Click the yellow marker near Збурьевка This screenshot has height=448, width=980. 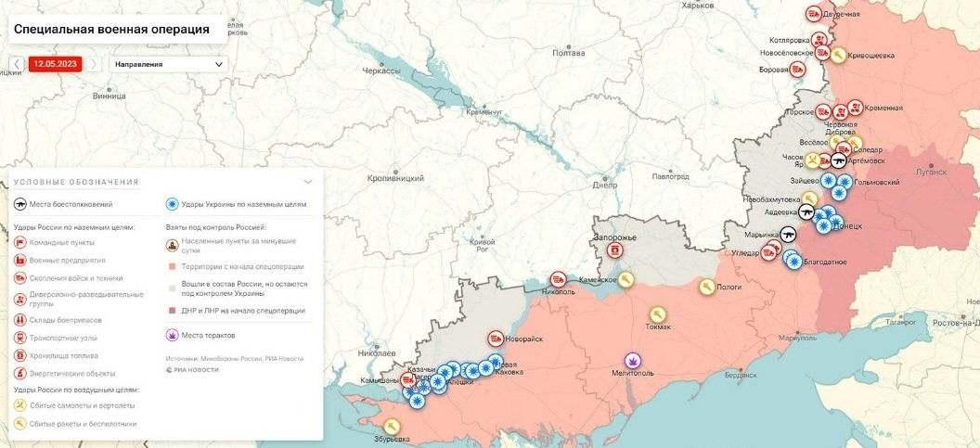(x=392, y=427)
